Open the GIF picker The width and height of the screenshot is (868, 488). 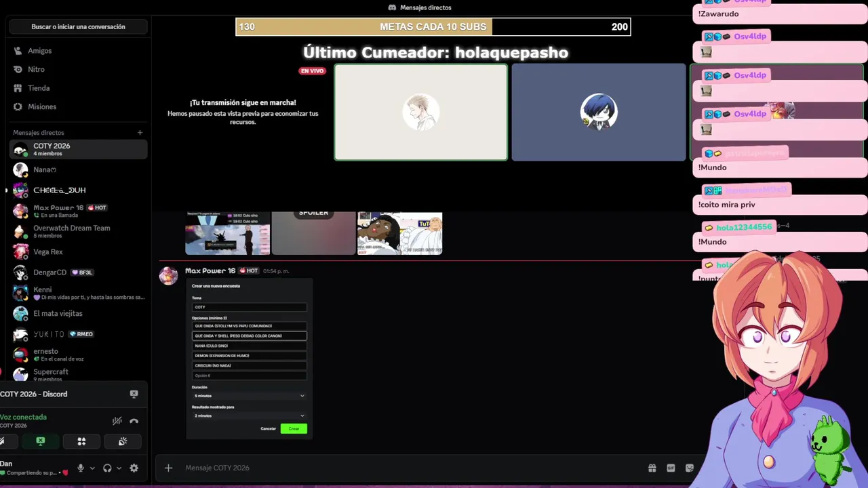point(671,468)
